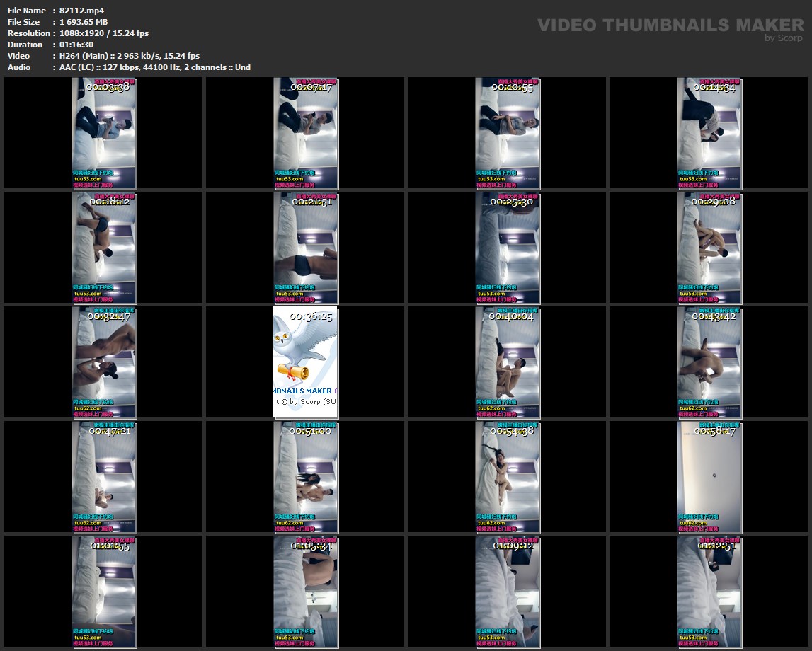
Task: Select the thumbnail stamped 01:12:51
Action: click(x=709, y=592)
